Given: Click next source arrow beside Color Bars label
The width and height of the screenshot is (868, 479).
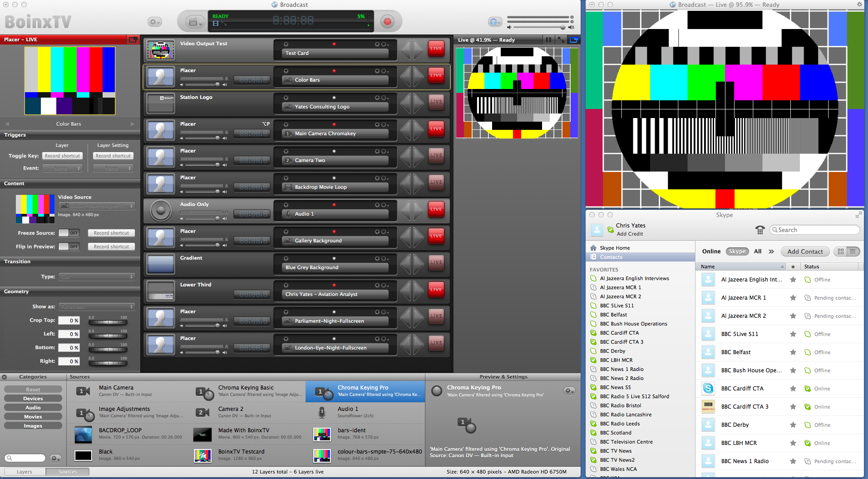Looking at the screenshot, I should [x=133, y=124].
